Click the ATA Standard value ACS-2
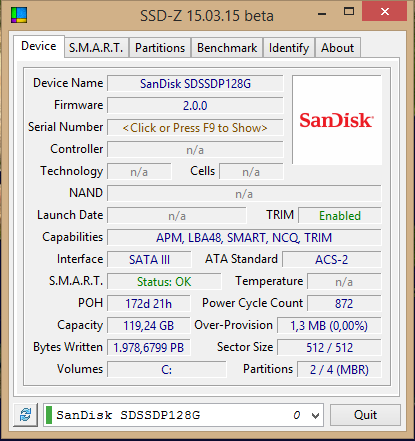415x441 pixels. (x=332, y=260)
